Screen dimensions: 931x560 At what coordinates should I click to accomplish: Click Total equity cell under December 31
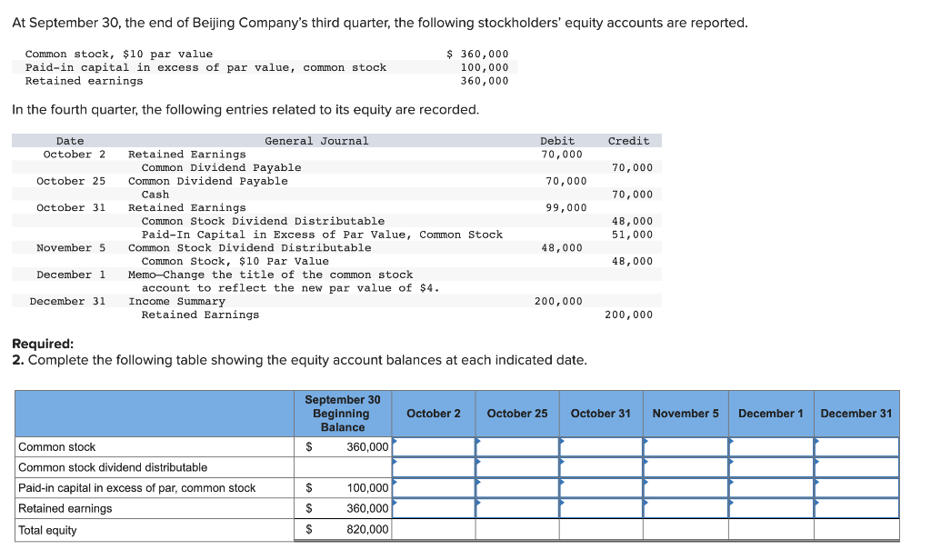pyautogui.click(x=856, y=530)
